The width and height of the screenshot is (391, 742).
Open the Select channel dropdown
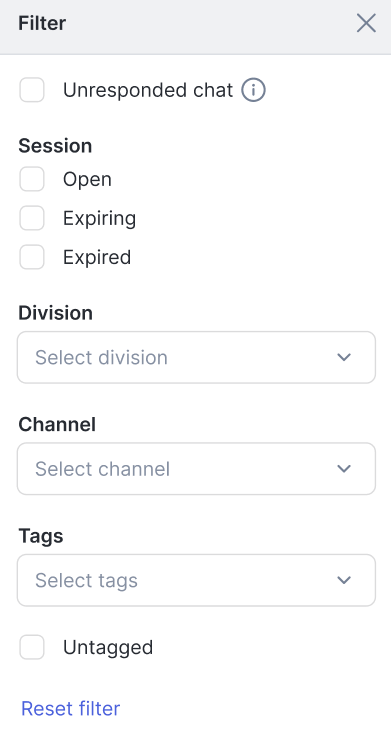[x=196, y=469]
